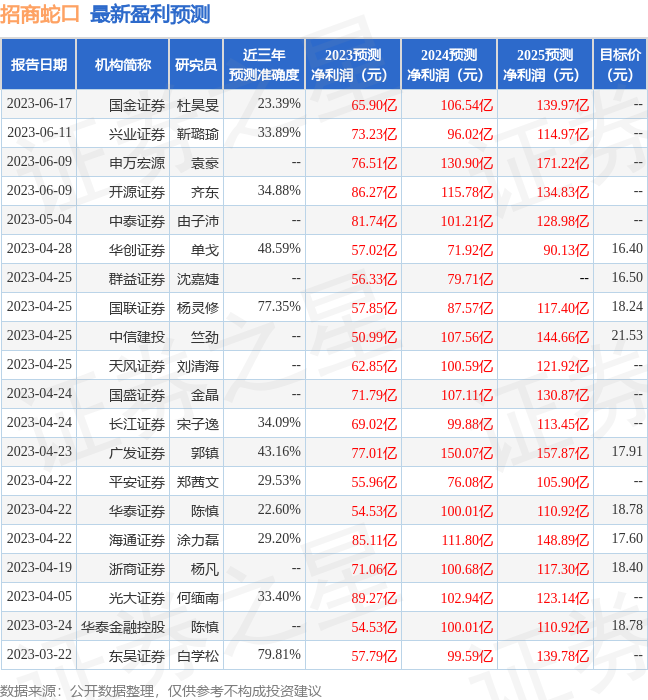Click the date 2023-06-17
The image size is (648, 700).
[x=39, y=104]
